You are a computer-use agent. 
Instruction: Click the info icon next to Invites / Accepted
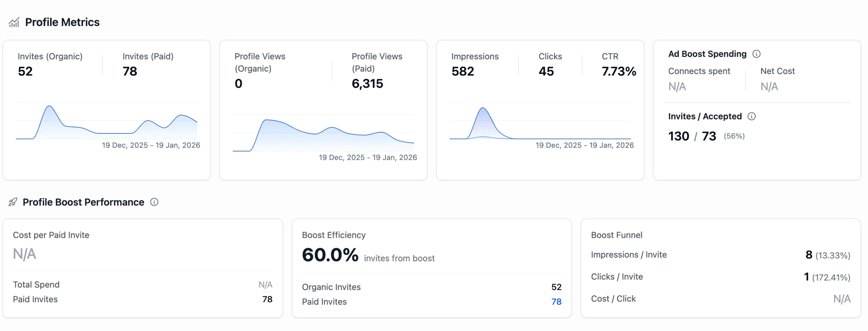(751, 116)
